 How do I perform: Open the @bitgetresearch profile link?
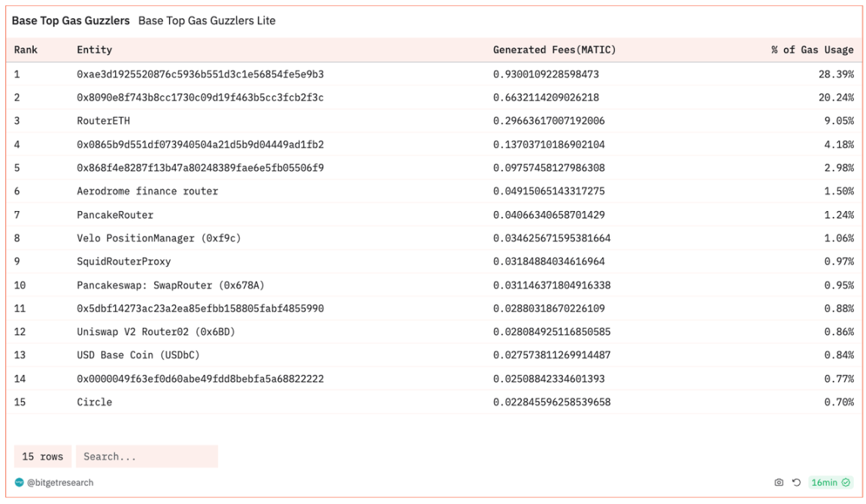[60, 482]
